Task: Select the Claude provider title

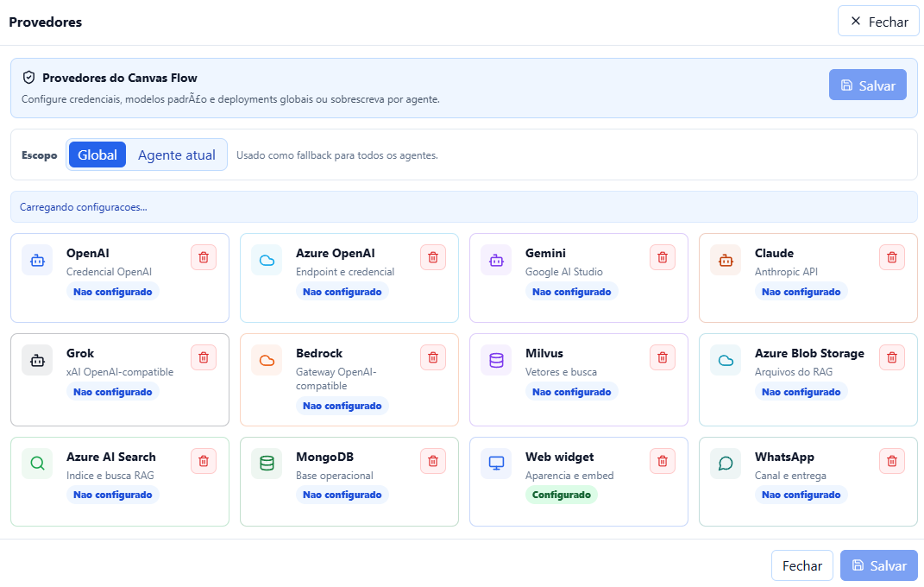Action: [775, 254]
